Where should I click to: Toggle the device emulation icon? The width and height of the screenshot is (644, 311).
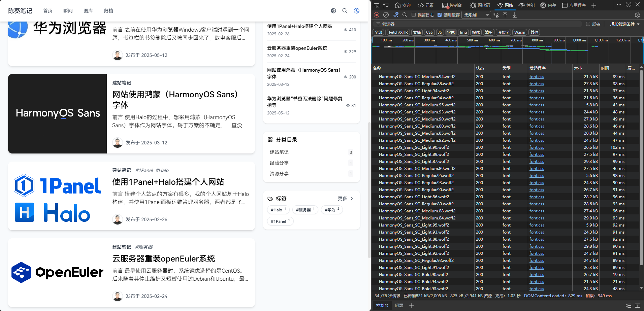[386, 5]
